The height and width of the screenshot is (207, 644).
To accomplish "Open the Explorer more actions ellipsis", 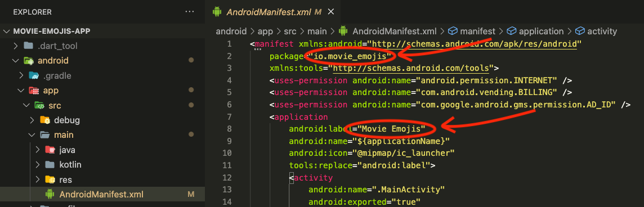I will click(189, 12).
